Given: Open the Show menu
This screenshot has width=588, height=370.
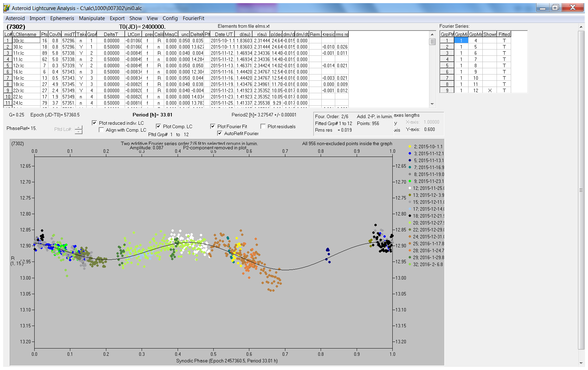Looking at the screenshot, I should (x=136, y=18).
